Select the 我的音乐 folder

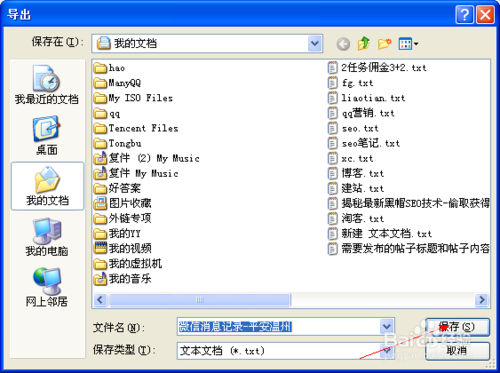[122, 279]
